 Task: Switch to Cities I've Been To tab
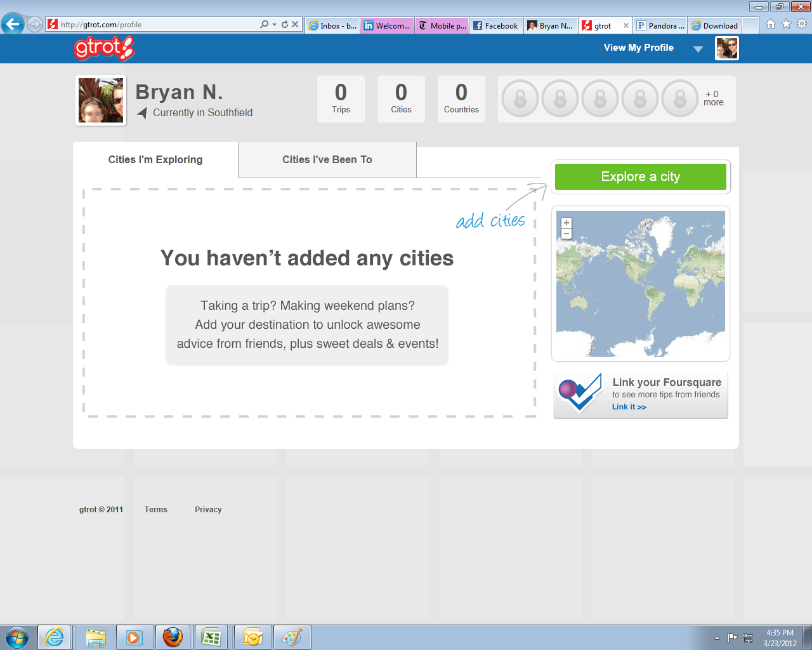(x=327, y=160)
